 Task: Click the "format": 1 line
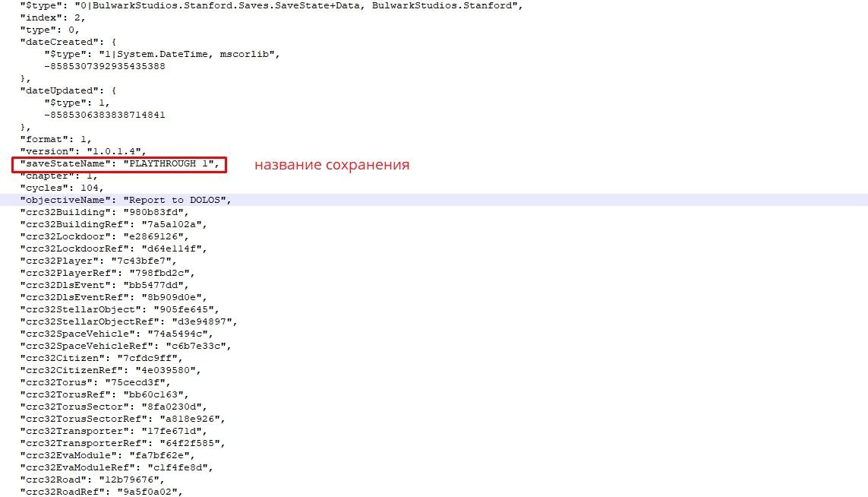tap(55, 139)
